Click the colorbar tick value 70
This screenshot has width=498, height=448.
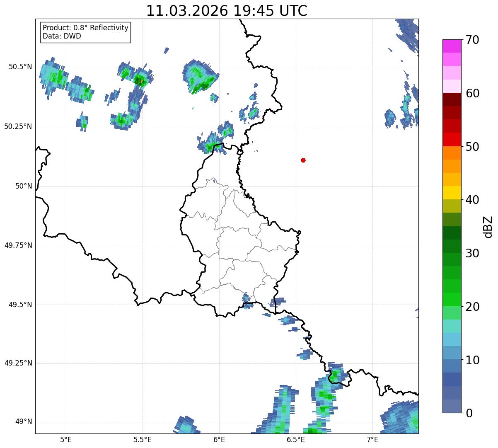tap(472, 40)
